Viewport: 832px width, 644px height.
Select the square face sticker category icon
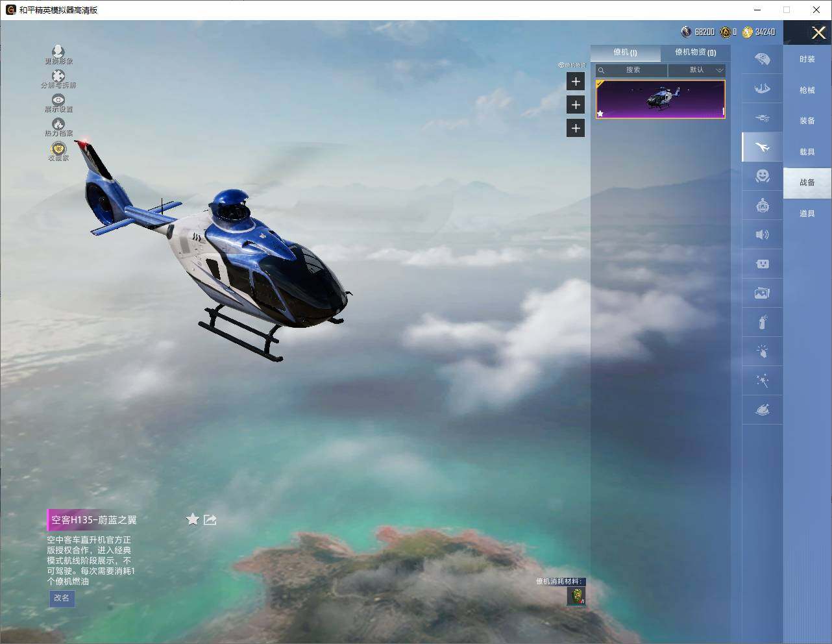(763, 264)
